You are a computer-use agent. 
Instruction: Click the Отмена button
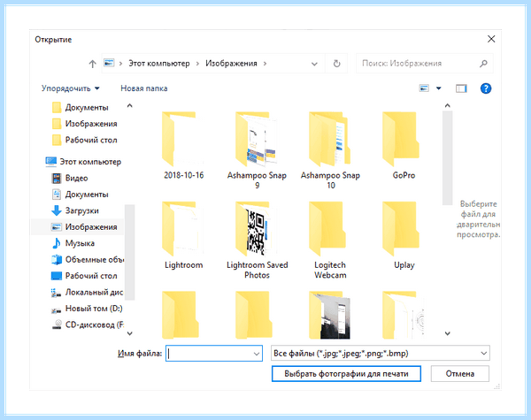tap(460, 374)
